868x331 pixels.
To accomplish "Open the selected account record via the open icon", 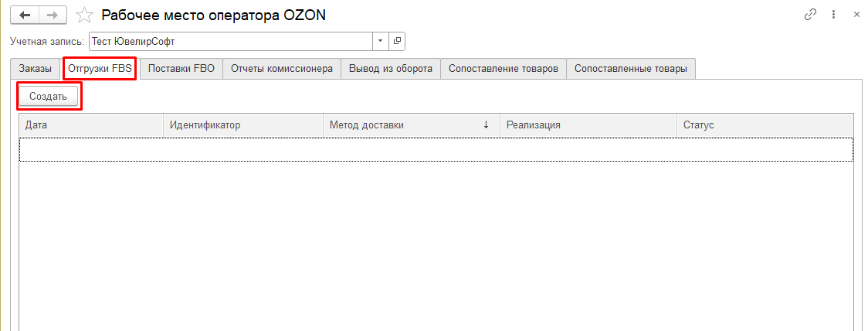I will (397, 41).
